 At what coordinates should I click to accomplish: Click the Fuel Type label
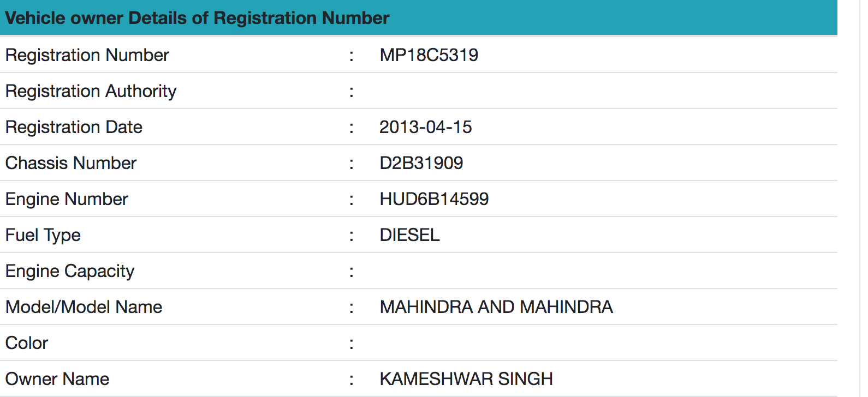tap(43, 235)
